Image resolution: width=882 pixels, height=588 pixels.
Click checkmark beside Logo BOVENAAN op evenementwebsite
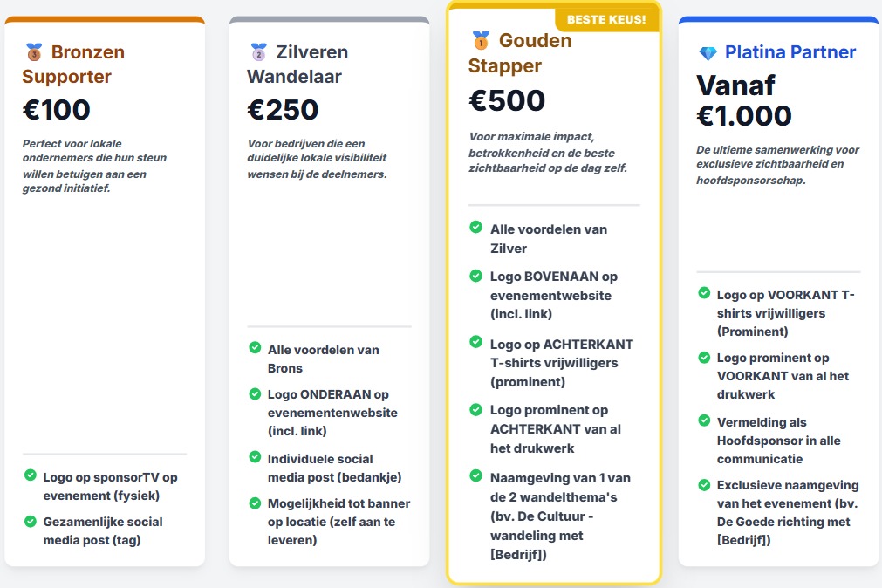(x=476, y=276)
